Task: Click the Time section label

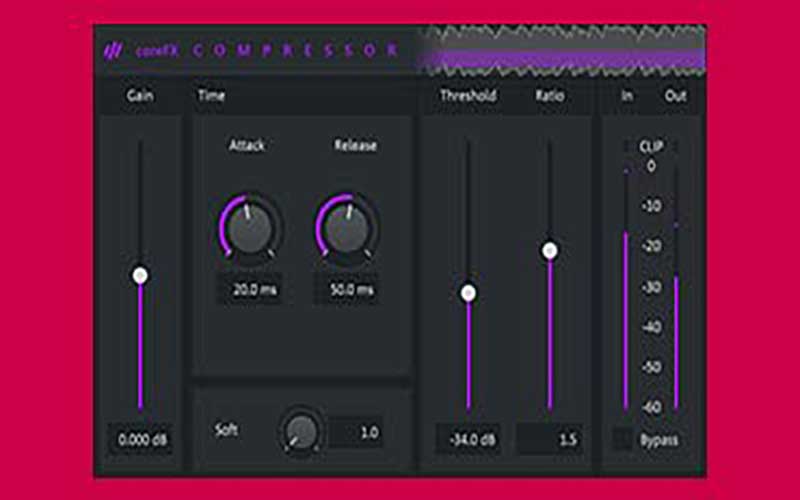Action: point(211,96)
